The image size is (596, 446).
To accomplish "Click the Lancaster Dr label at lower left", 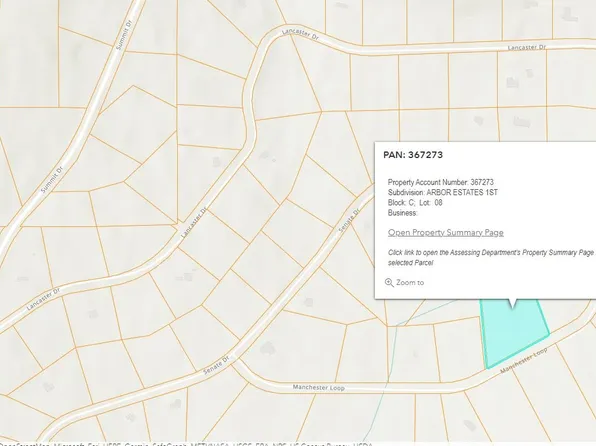I will [x=43, y=299].
